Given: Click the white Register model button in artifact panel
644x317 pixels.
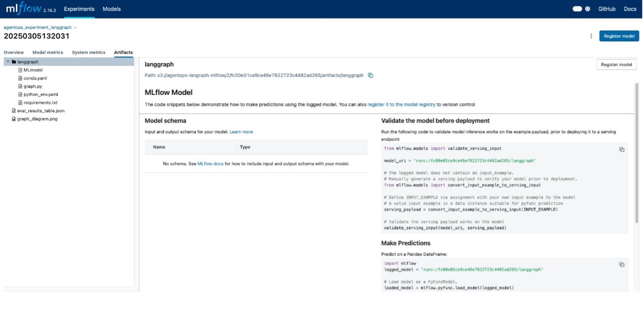Looking at the screenshot, I should [x=617, y=64].
